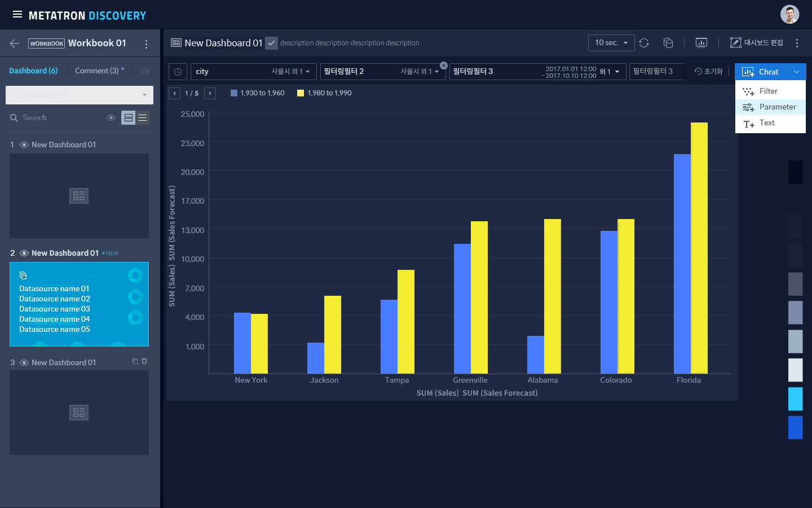Screen dimensions: 812x508
Task: Toggle the 1,930 to 1,960 legend series
Action: click(258, 93)
